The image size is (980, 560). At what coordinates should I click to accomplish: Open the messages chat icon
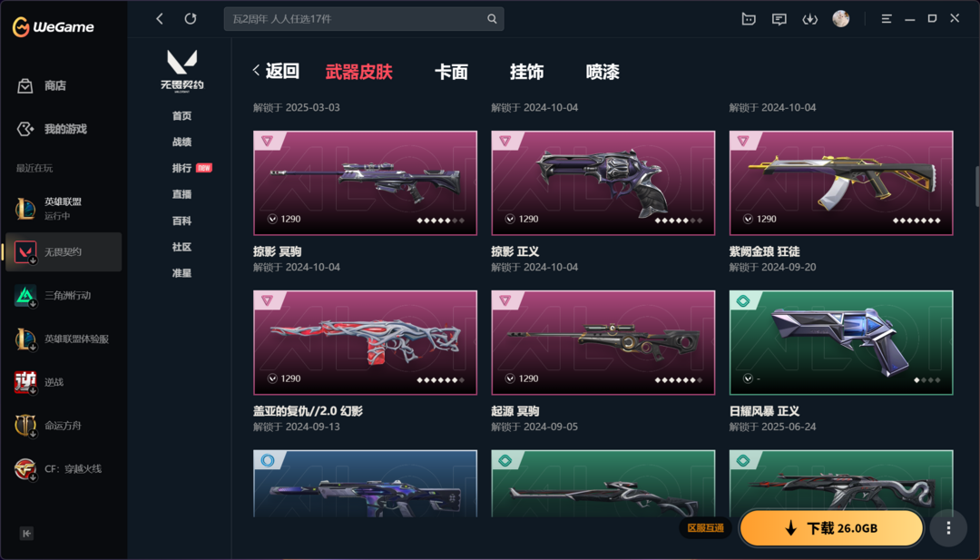click(x=779, y=19)
